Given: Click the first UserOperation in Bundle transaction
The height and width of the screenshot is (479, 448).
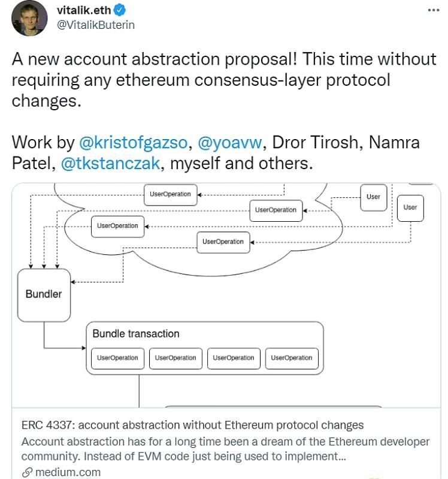Looking at the screenshot, I should pos(117,358).
